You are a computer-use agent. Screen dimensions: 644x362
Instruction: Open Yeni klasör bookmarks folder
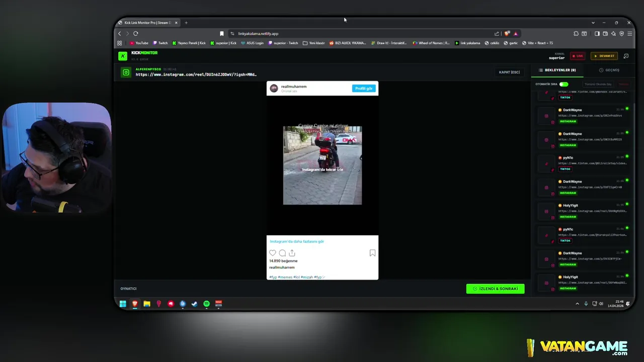tap(314, 43)
